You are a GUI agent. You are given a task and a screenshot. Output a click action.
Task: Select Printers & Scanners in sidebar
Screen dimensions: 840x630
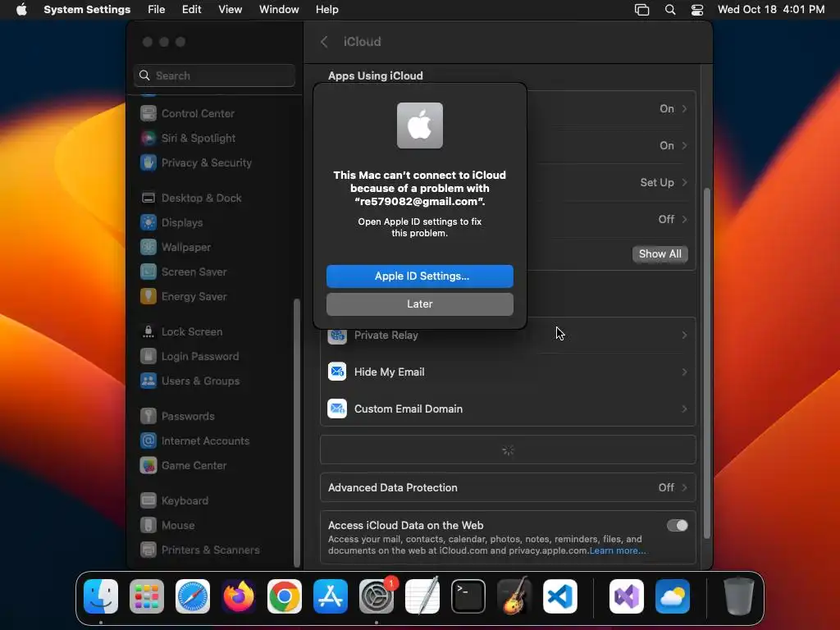click(200, 550)
